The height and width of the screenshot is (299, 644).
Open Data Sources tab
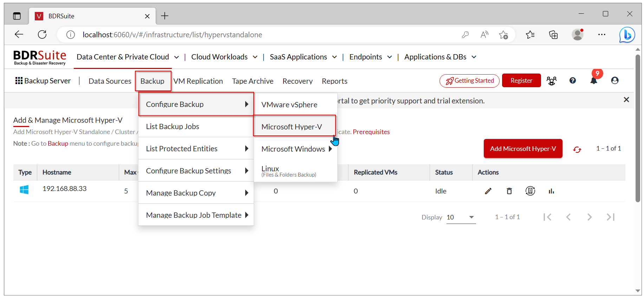pos(110,81)
